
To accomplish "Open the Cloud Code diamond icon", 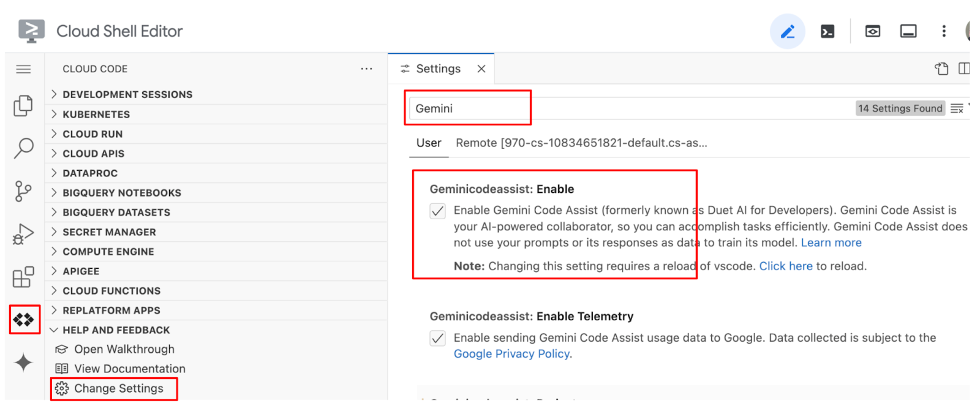I will pos(24,320).
